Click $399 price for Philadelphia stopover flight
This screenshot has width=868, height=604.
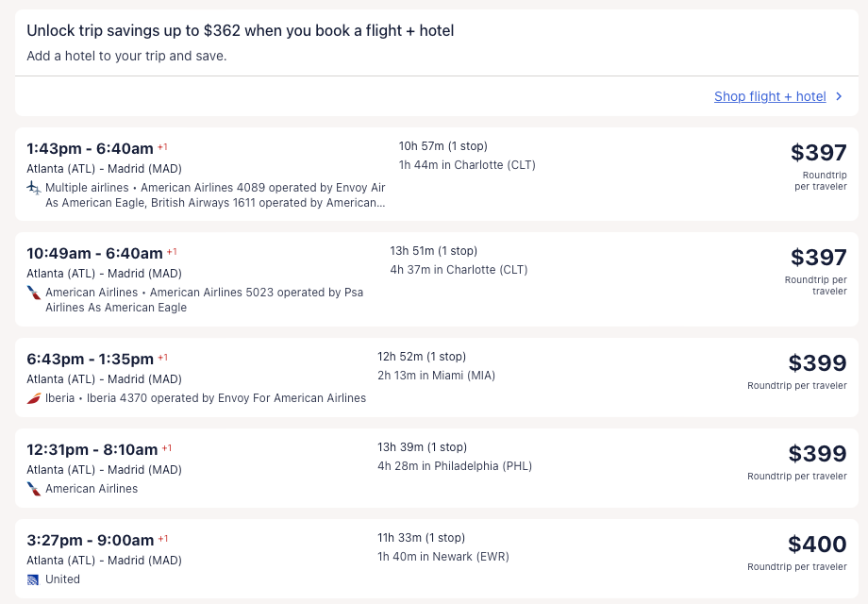pyautogui.click(x=817, y=454)
